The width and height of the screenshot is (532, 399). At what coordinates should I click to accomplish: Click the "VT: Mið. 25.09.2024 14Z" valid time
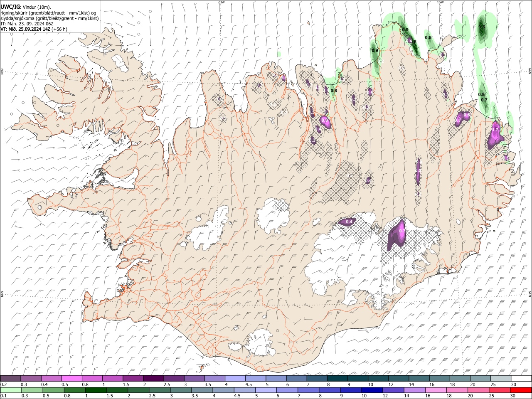[x=25, y=29]
